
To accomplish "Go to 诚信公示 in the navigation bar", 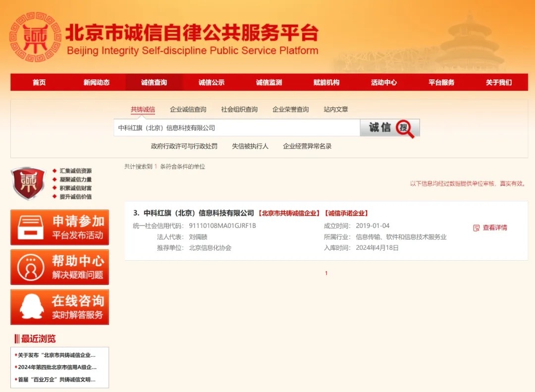I will point(212,82).
